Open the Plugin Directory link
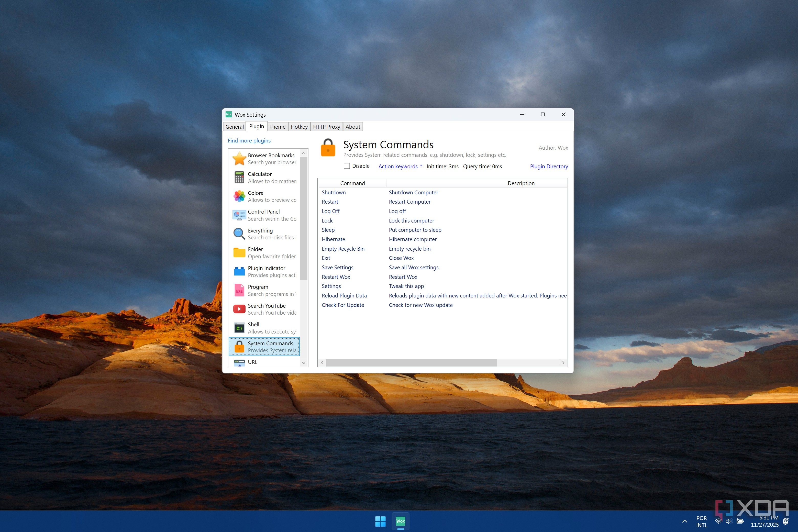 point(549,166)
